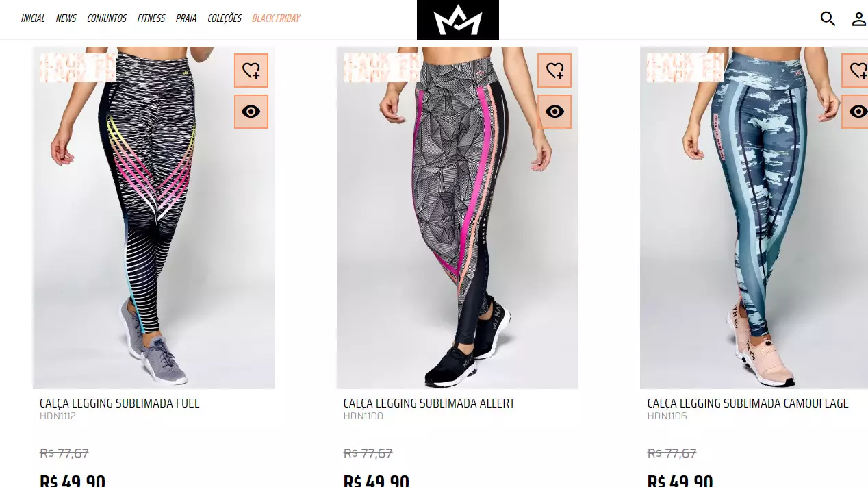Expand the Coleções menu
868x487 pixels.
click(x=225, y=18)
